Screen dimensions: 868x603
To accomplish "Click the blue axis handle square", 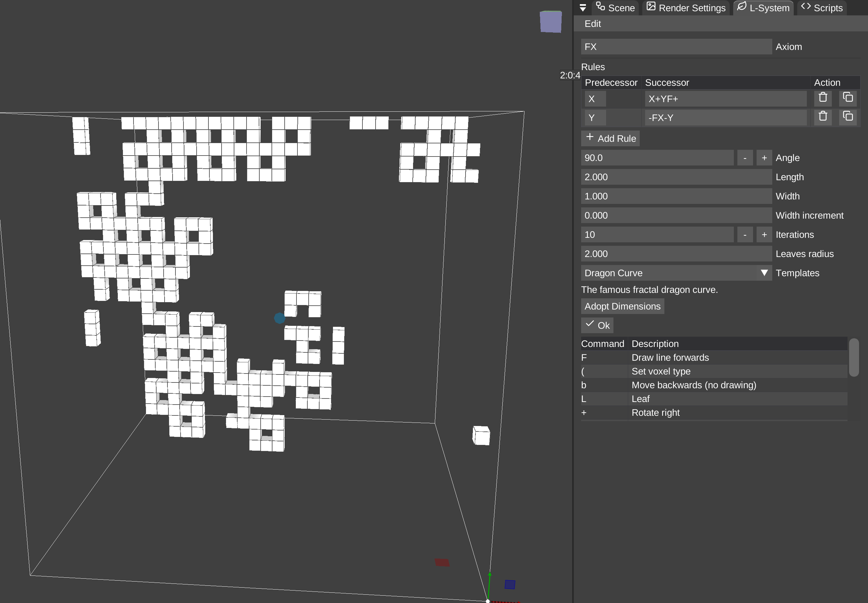I will click(x=510, y=584).
